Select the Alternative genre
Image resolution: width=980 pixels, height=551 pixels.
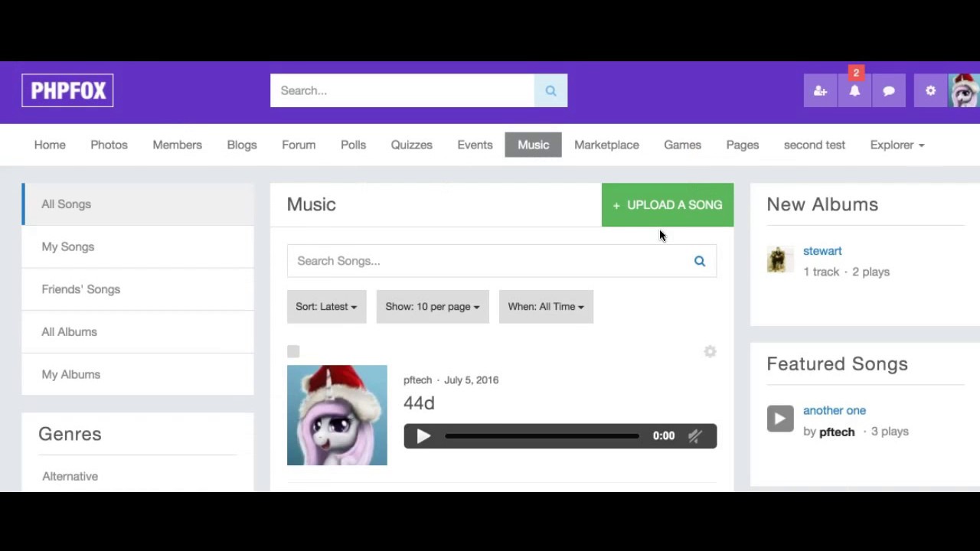pyautogui.click(x=70, y=476)
